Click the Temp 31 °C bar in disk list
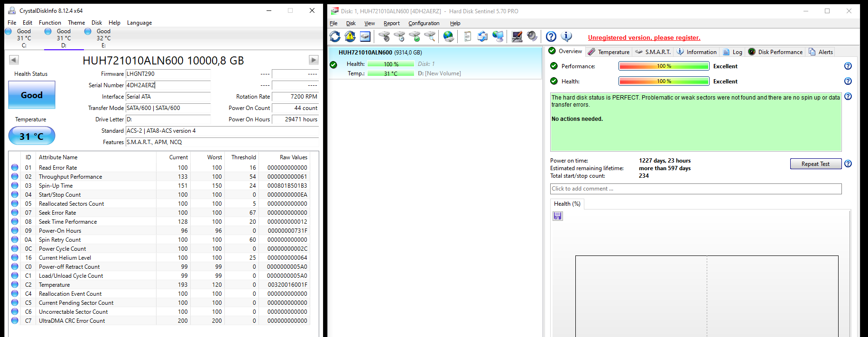Viewport: 868px width, 337px height. click(x=391, y=73)
